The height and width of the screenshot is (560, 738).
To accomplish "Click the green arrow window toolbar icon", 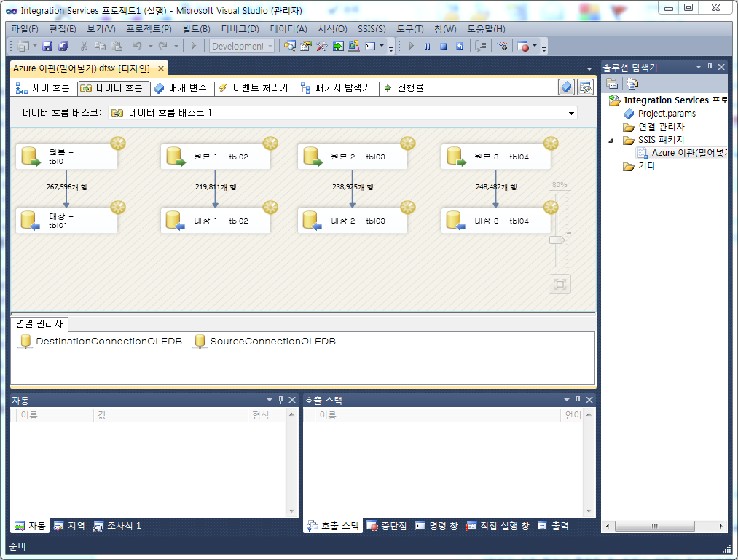I will pyautogui.click(x=338, y=46).
